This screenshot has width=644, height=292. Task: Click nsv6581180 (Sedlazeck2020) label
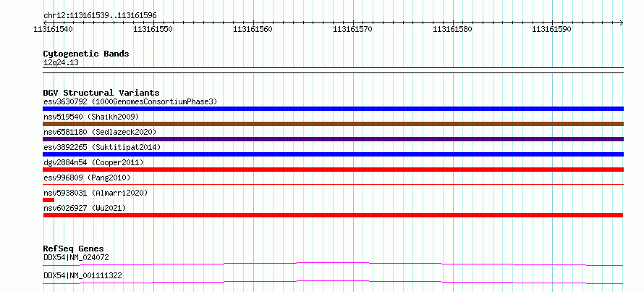(x=100, y=132)
